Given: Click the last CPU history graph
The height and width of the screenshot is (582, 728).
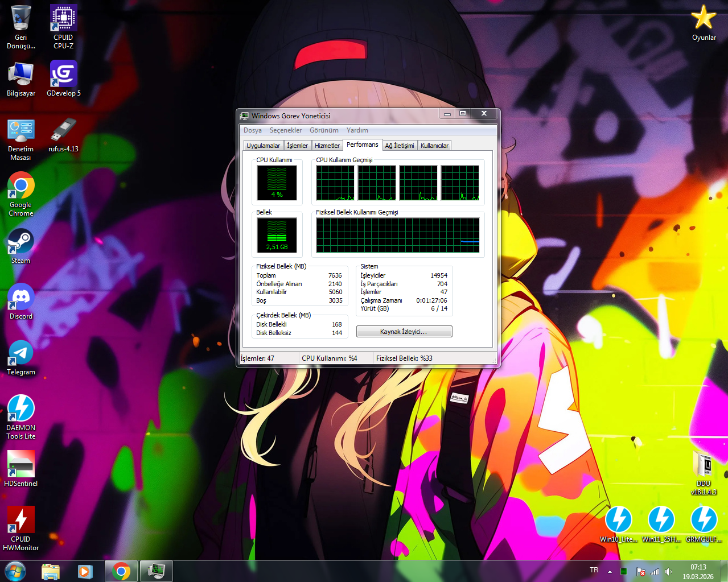Looking at the screenshot, I should (460, 183).
